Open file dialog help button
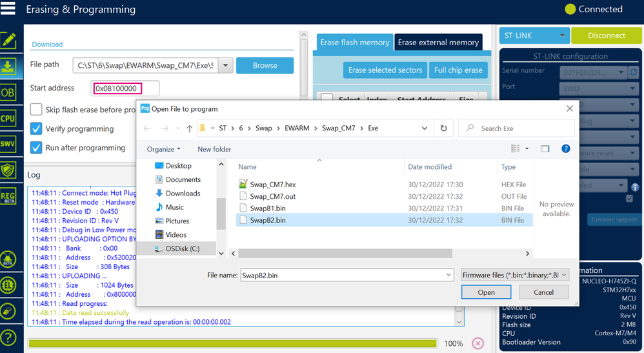Image resolution: width=644 pixels, height=353 pixels. pyautogui.click(x=565, y=148)
